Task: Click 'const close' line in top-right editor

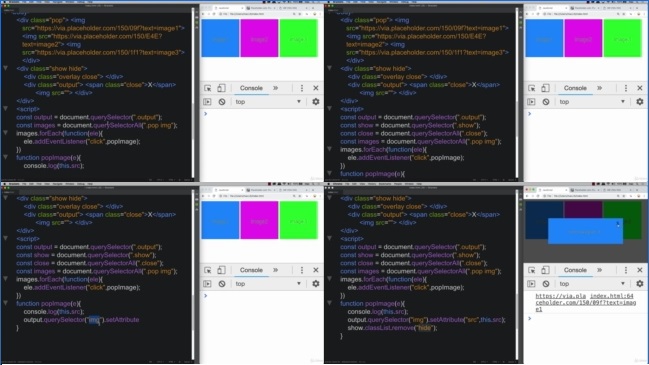Action: pos(414,133)
